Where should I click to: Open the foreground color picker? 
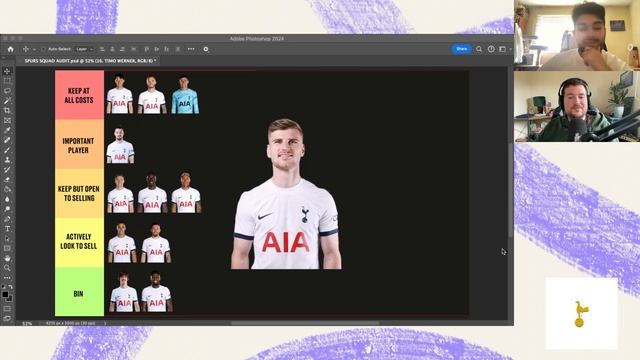[x=5, y=294]
